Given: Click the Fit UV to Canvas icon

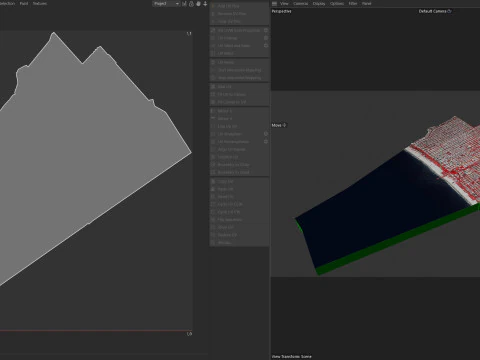Looking at the screenshot, I should (x=213, y=94).
